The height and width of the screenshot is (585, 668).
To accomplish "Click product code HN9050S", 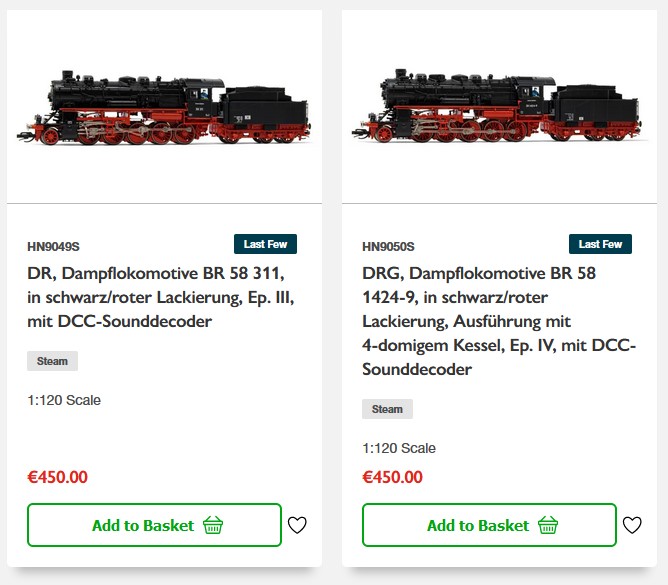I will (x=388, y=246).
